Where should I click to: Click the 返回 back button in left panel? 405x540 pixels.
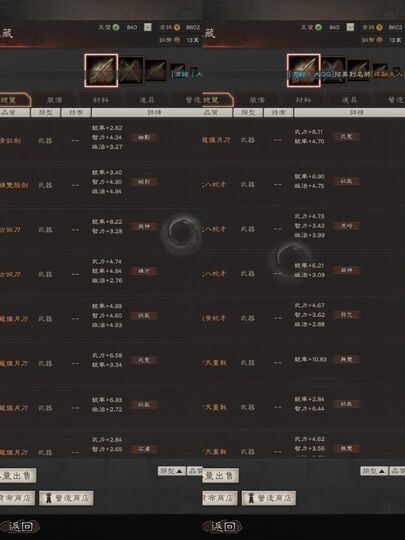(20, 526)
